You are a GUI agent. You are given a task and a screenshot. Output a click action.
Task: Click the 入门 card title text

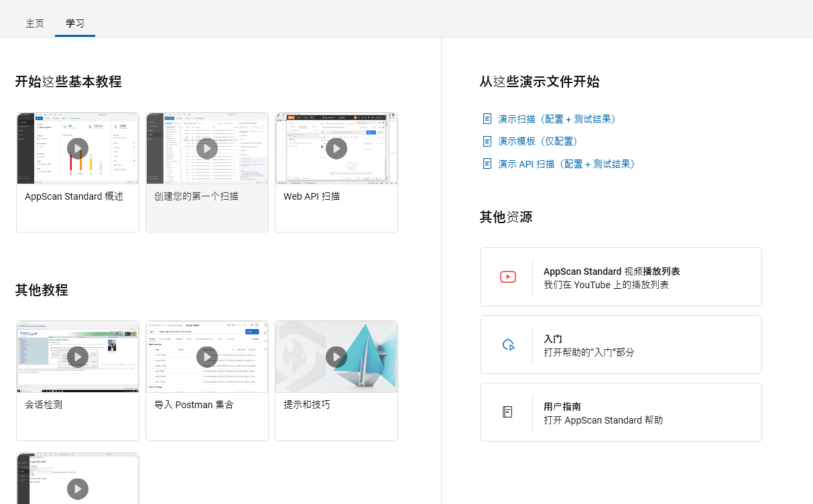pyautogui.click(x=553, y=338)
